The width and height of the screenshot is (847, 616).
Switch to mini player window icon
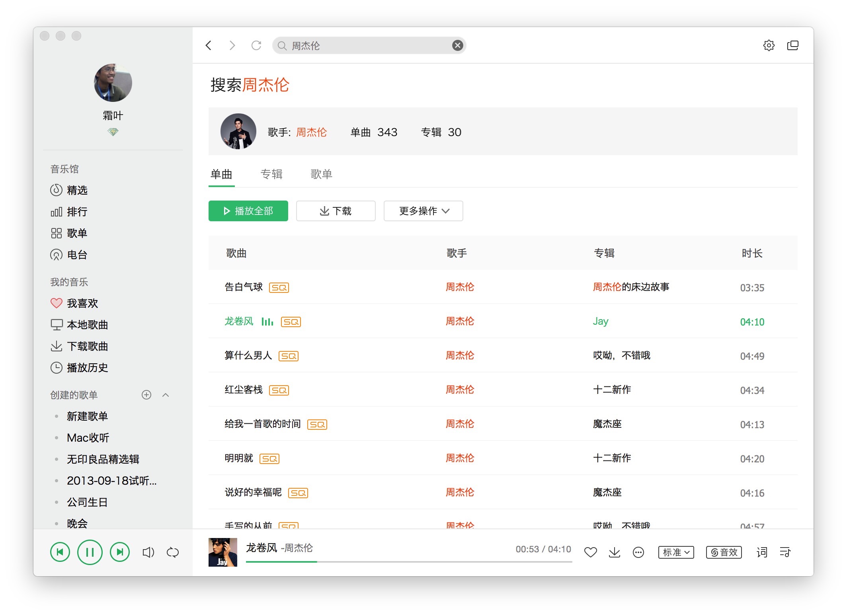click(x=792, y=45)
